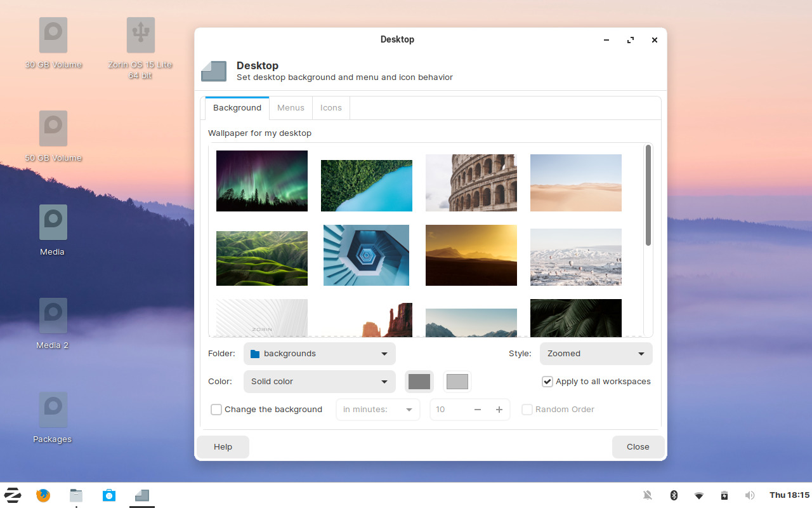The width and height of the screenshot is (812, 508).
Task: Open the Style dropdown showing Zoomed
Action: click(595, 354)
